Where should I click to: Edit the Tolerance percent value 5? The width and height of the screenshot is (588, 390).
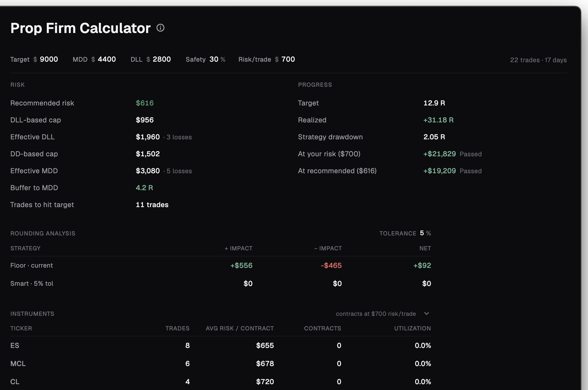coord(422,233)
